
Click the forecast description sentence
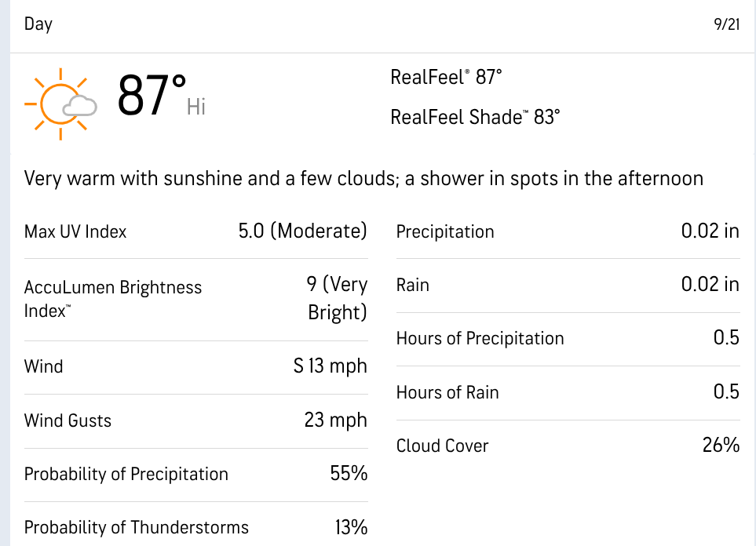[x=363, y=179]
